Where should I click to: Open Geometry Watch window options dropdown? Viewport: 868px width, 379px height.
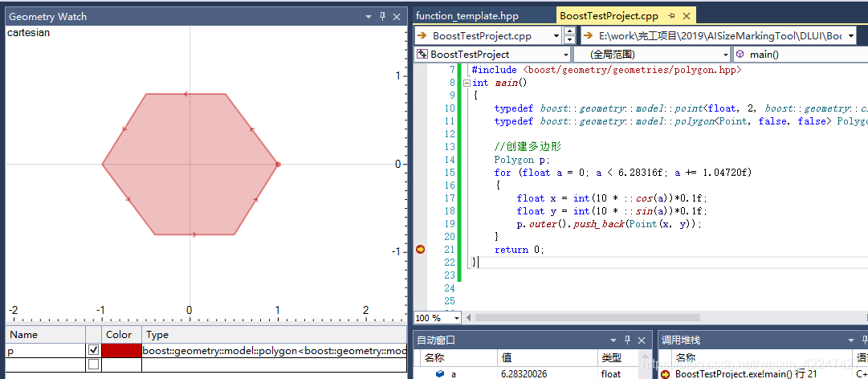[369, 17]
